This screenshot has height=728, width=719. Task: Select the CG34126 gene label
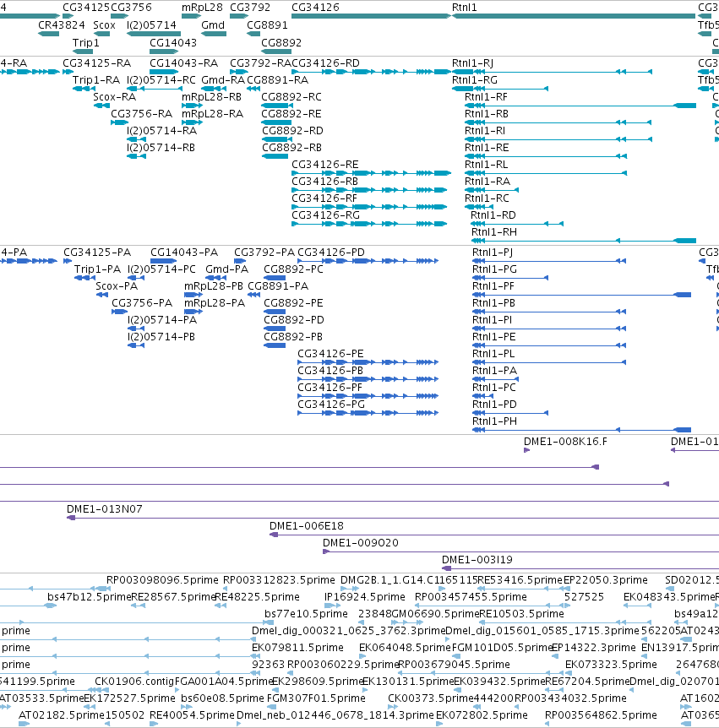click(315, 8)
